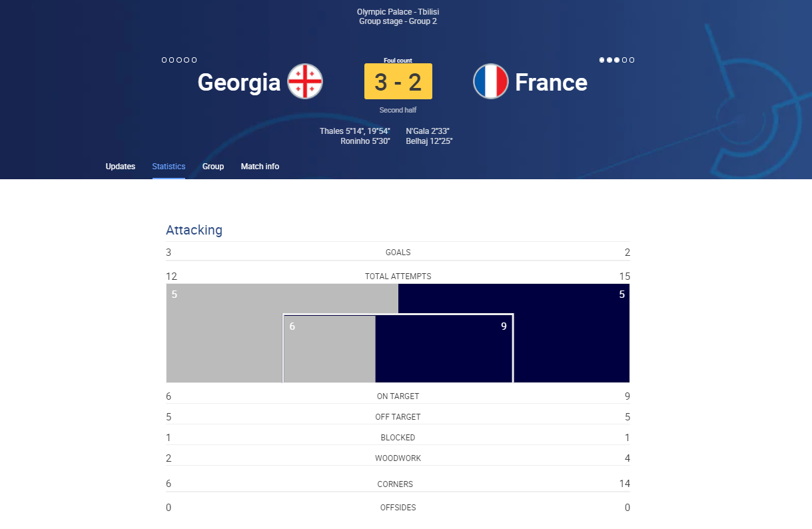Viewport: 812px width, 529px height.
Task: Click the yellow 3 - 2 score box
Action: (x=398, y=81)
